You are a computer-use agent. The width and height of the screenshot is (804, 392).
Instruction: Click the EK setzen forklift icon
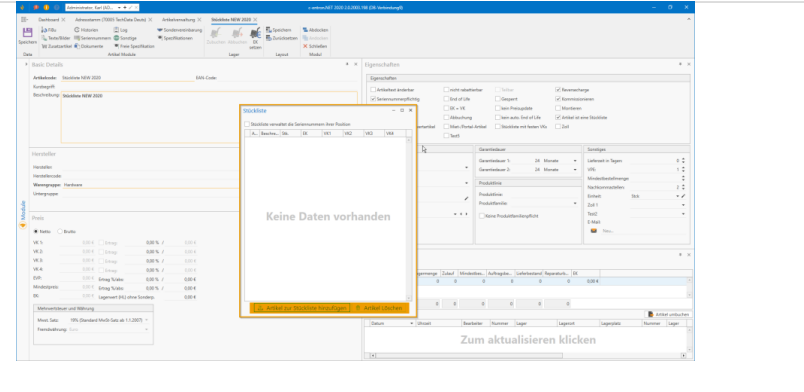[x=255, y=34]
